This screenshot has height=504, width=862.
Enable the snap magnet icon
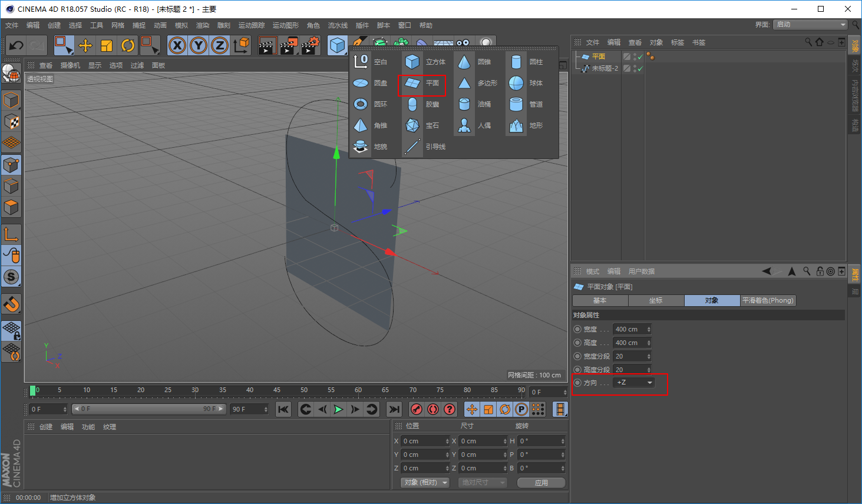click(x=11, y=304)
